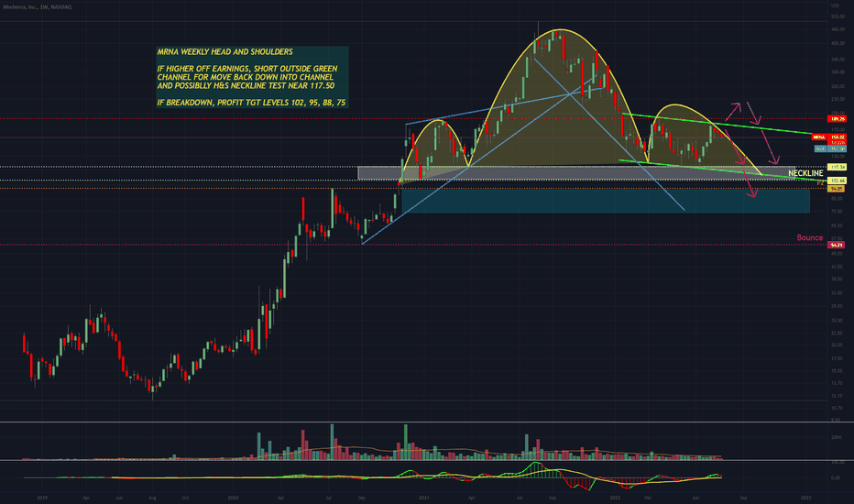Click the IF BREAKDOWN profit target text line

pyautogui.click(x=251, y=103)
